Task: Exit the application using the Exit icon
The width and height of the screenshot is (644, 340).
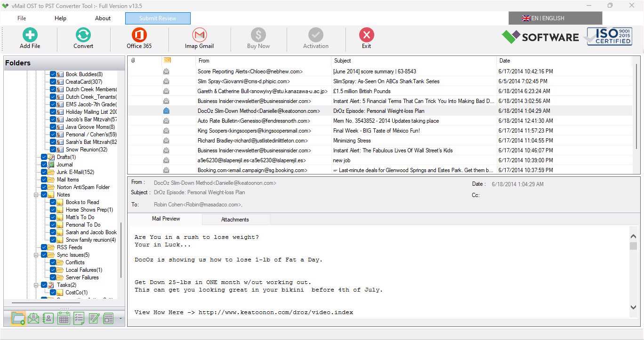Action: click(x=366, y=35)
